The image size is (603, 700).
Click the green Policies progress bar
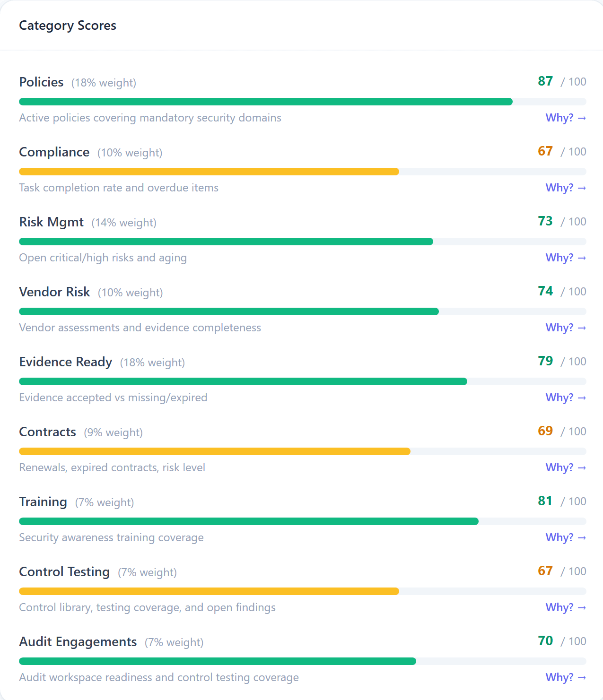[266, 102]
